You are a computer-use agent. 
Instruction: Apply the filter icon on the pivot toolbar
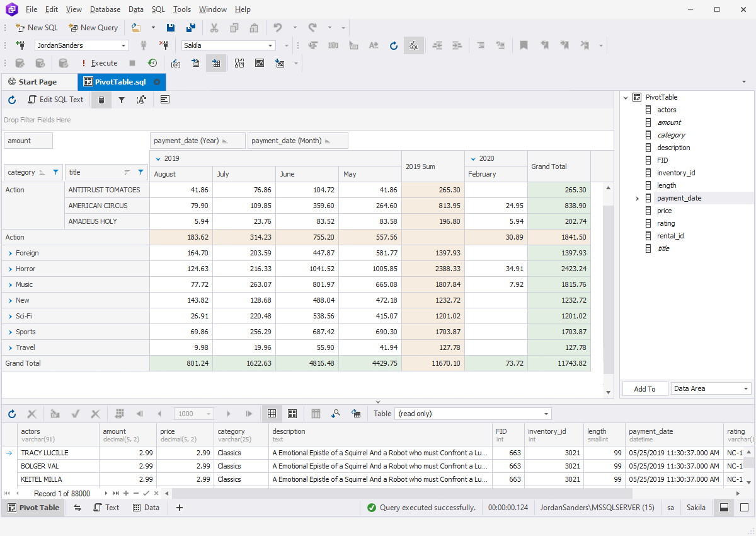(x=122, y=99)
